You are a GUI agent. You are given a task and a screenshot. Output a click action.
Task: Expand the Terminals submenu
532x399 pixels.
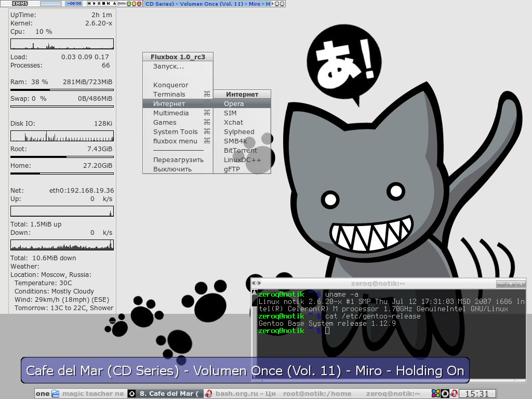178,95
